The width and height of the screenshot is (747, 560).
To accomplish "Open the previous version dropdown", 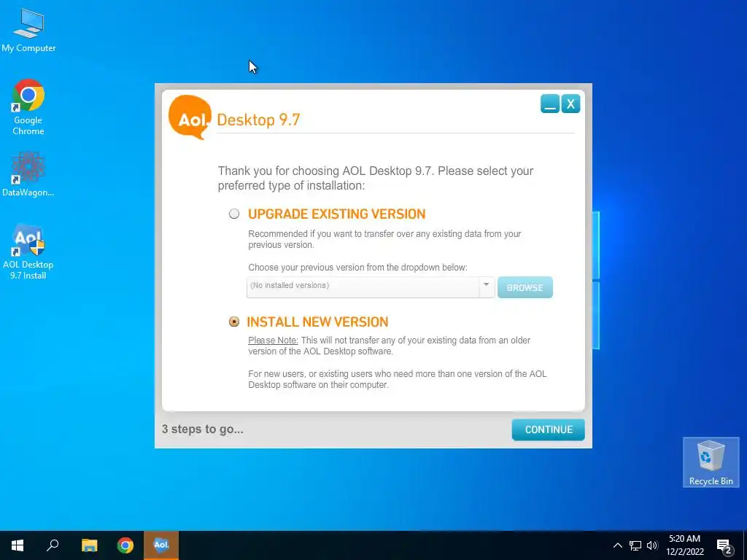I will tap(371, 287).
